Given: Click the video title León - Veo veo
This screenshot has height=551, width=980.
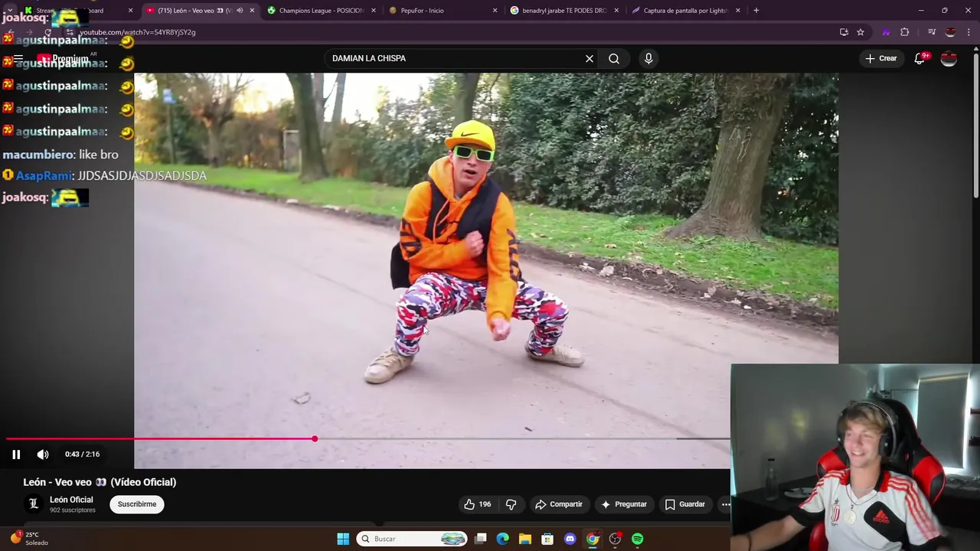Looking at the screenshot, I should [100, 482].
